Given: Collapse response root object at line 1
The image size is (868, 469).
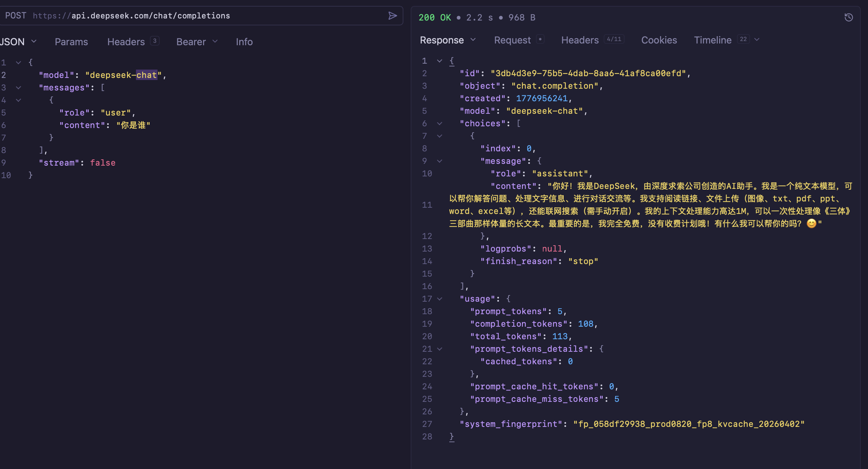Looking at the screenshot, I should click(440, 61).
